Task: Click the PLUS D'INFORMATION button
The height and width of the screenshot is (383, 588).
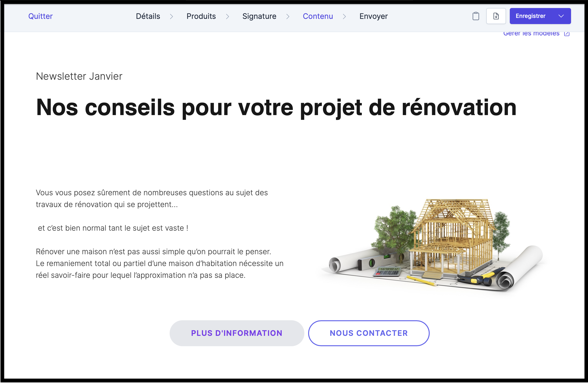Action: click(237, 333)
